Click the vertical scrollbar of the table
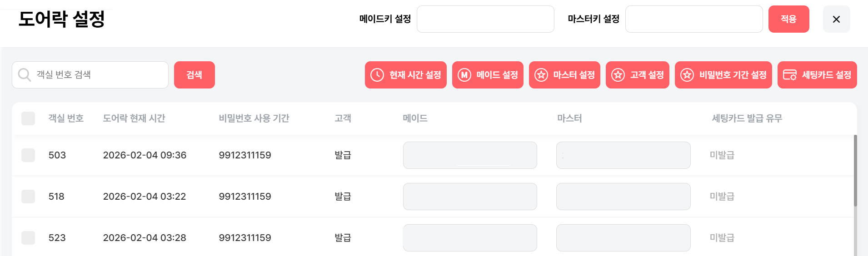 click(x=855, y=171)
